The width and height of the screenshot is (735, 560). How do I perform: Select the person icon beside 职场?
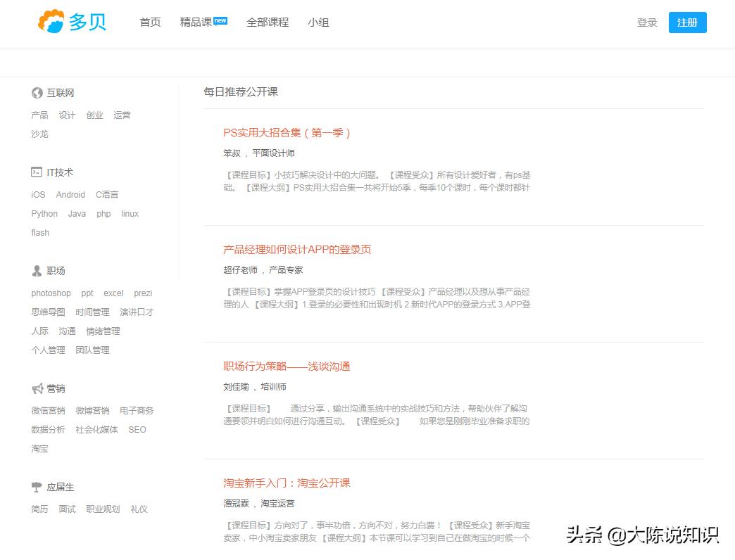(x=36, y=270)
